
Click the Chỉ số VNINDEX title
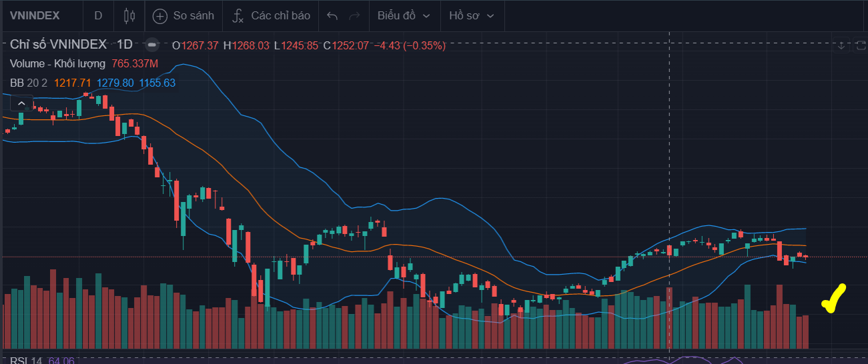click(x=59, y=45)
